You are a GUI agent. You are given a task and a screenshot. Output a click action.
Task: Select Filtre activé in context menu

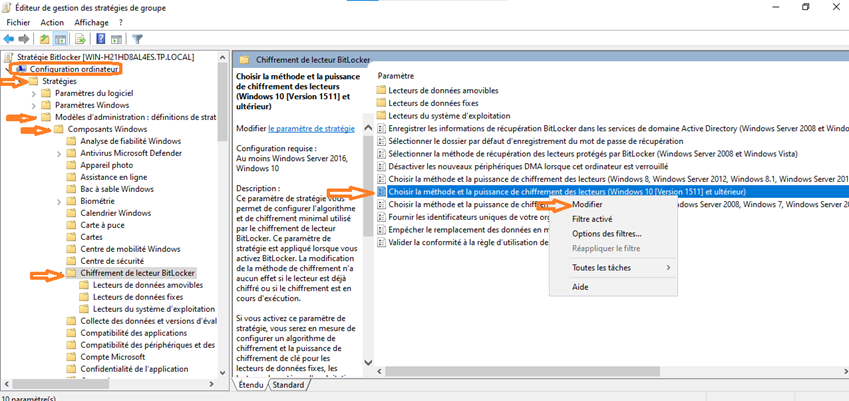tap(592, 219)
